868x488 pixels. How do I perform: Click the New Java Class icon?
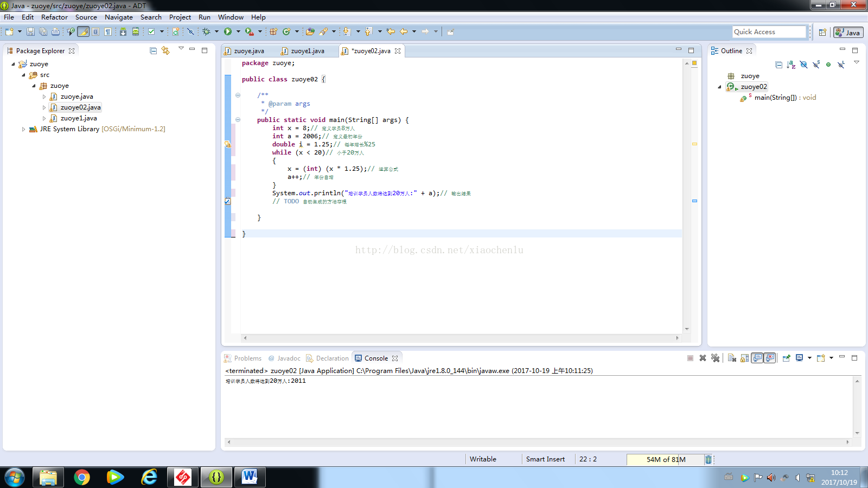tap(286, 31)
